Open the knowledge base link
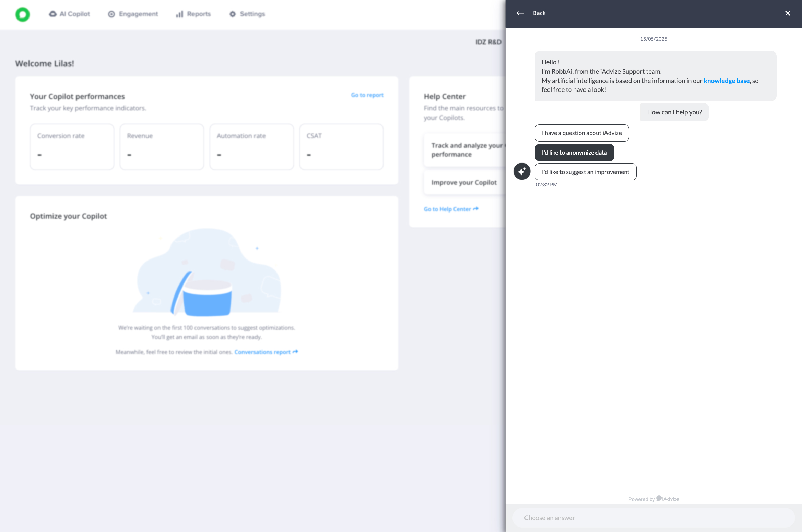Viewport: 802px width, 532px height. tap(726, 81)
